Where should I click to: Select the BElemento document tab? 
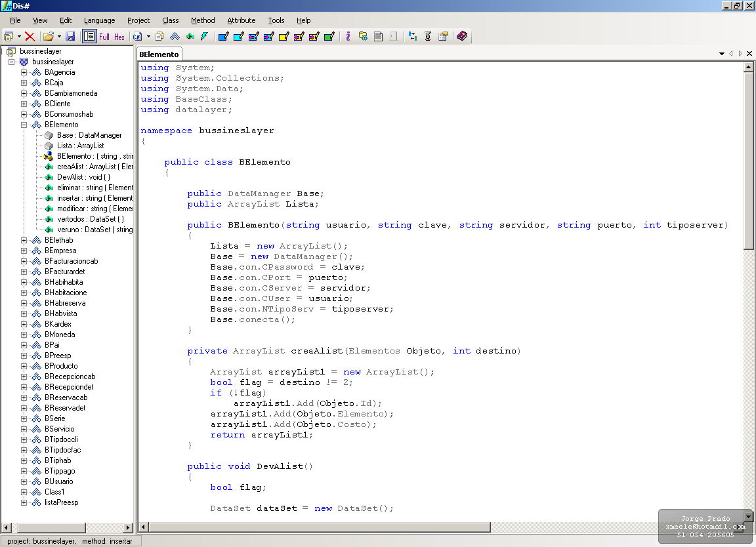[160, 54]
